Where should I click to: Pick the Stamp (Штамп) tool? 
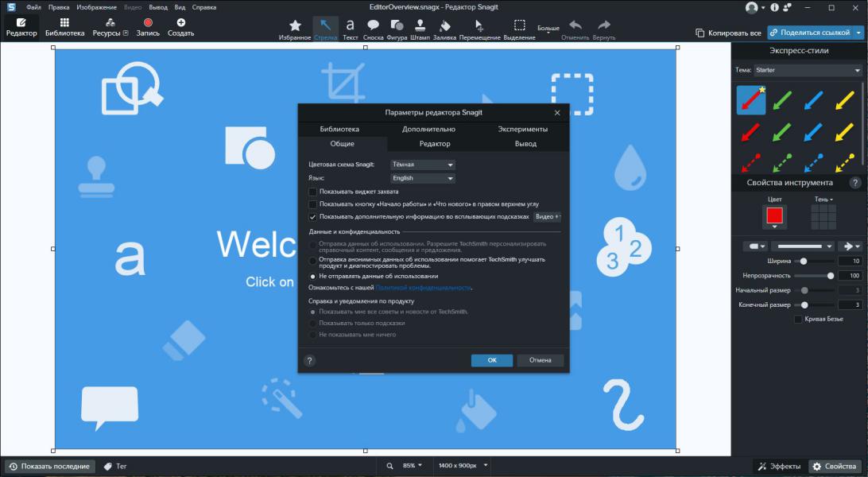tap(420, 29)
